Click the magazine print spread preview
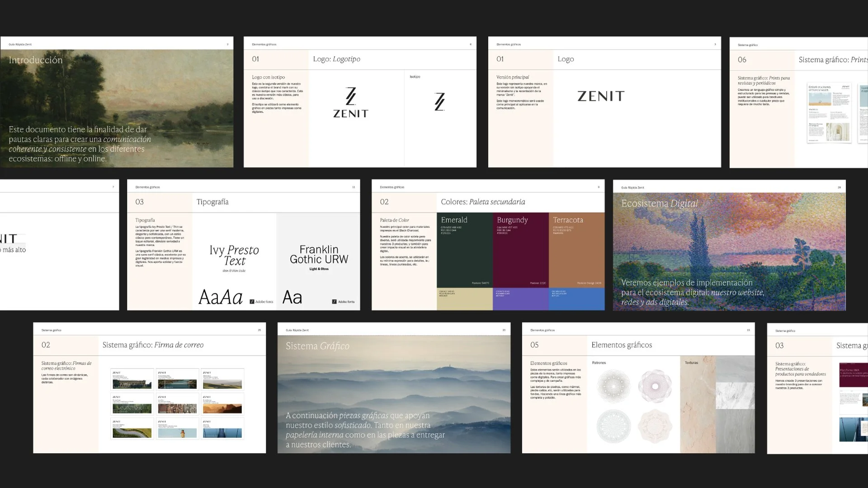Viewport: 868px width, 488px height. [x=830, y=113]
